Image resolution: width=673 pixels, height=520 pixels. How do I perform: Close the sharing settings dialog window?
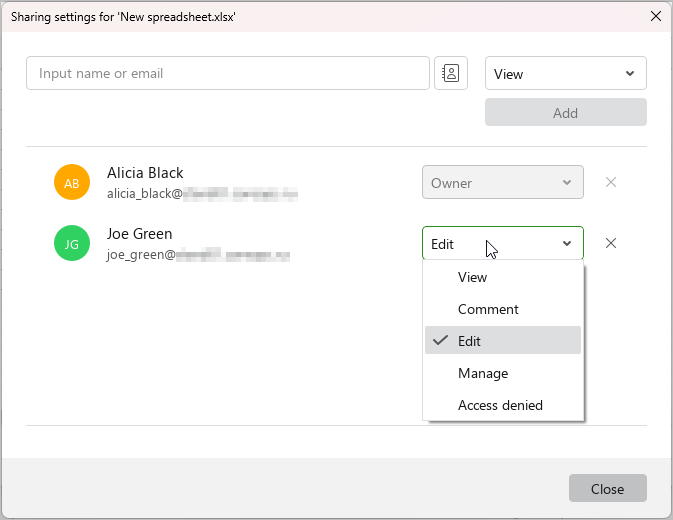(x=655, y=16)
